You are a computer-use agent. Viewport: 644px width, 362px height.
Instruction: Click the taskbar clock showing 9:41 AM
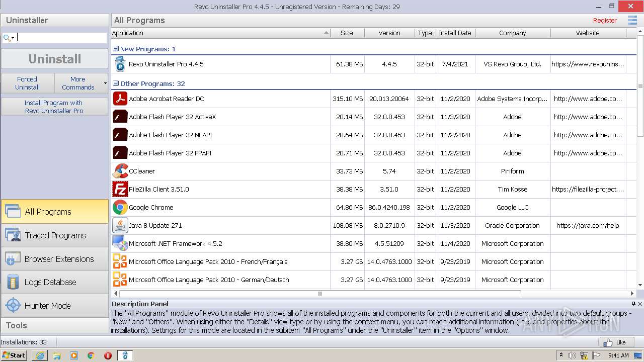click(618, 355)
